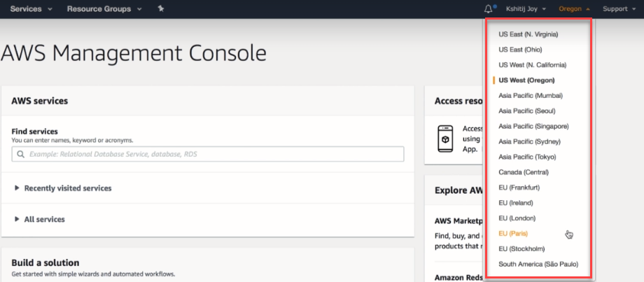Select US East (Ohio) region
This screenshot has height=282, width=644.
coord(520,50)
